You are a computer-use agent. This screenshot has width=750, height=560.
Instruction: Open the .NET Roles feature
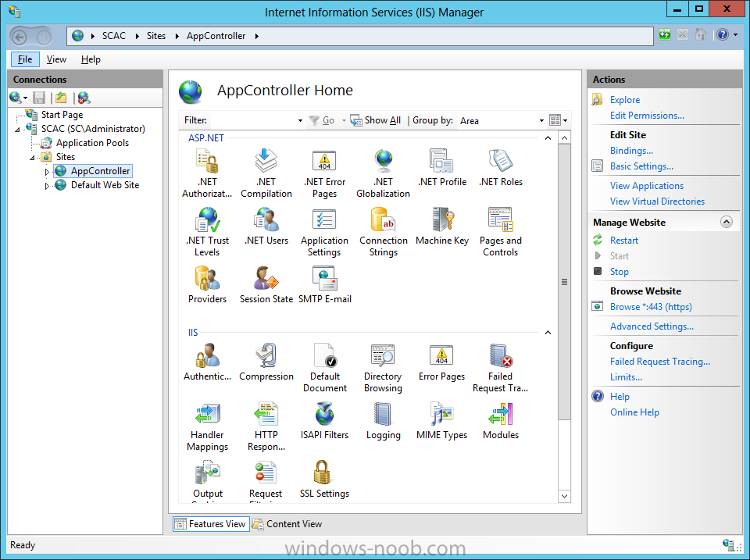[501, 167]
